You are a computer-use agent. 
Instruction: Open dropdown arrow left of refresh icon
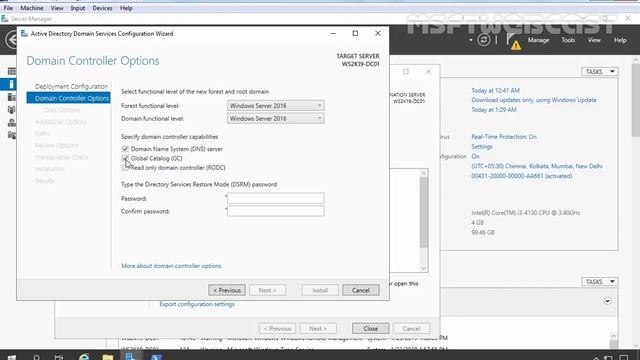pos(471,40)
